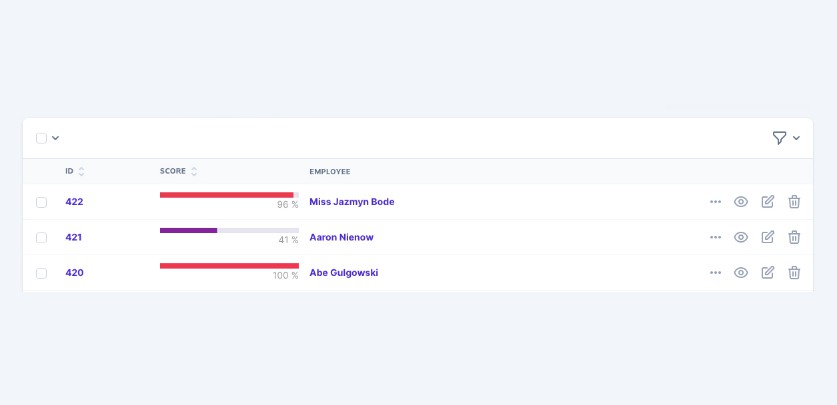Check the checkbox for row 422
The width and height of the screenshot is (837, 405).
tap(41, 202)
